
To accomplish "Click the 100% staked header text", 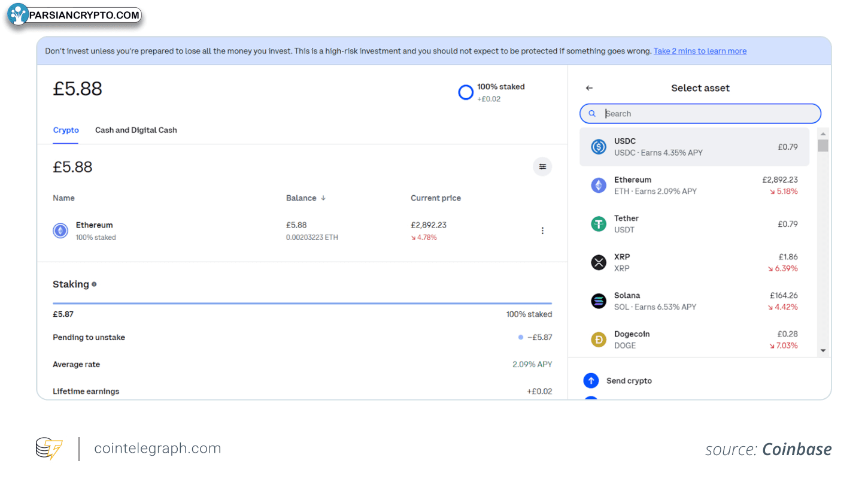I will tap(500, 87).
